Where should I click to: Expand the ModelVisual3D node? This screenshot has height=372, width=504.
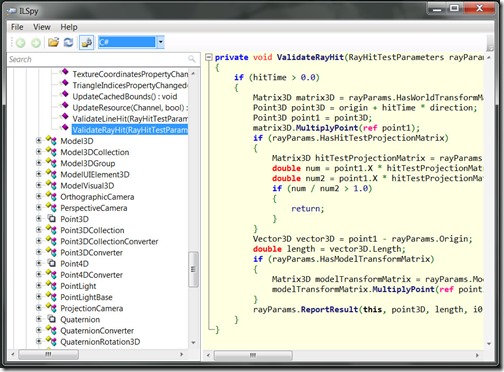click(x=39, y=185)
